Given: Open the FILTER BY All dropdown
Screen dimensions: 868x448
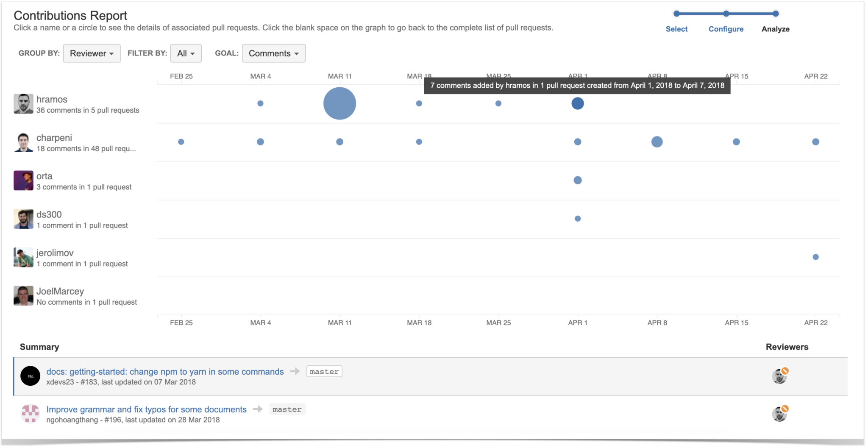Looking at the screenshot, I should tap(186, 53).
